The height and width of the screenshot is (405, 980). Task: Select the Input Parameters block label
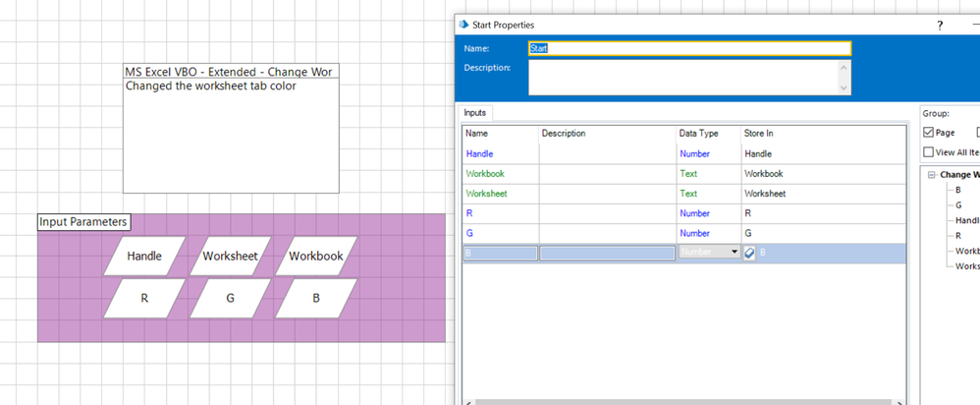[x=83, y=222]
